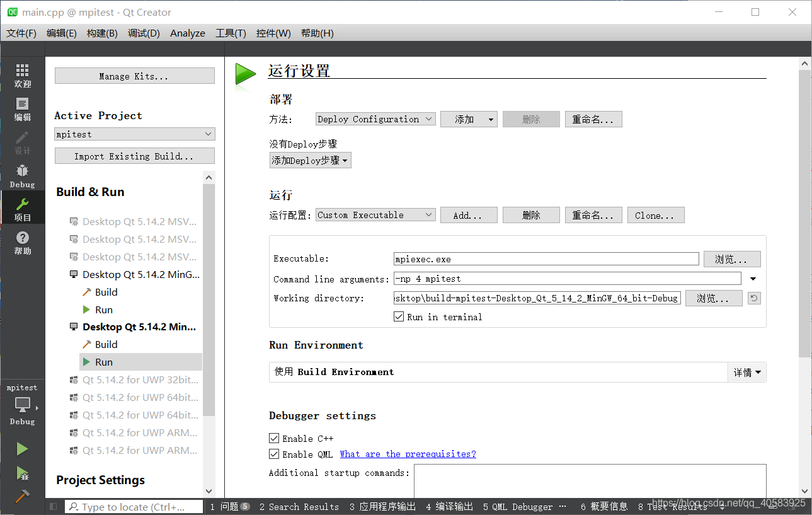Open 帮助(H) menu
Image resolution: width=812 pixels, height=515 pixels.
coord(317,33)
